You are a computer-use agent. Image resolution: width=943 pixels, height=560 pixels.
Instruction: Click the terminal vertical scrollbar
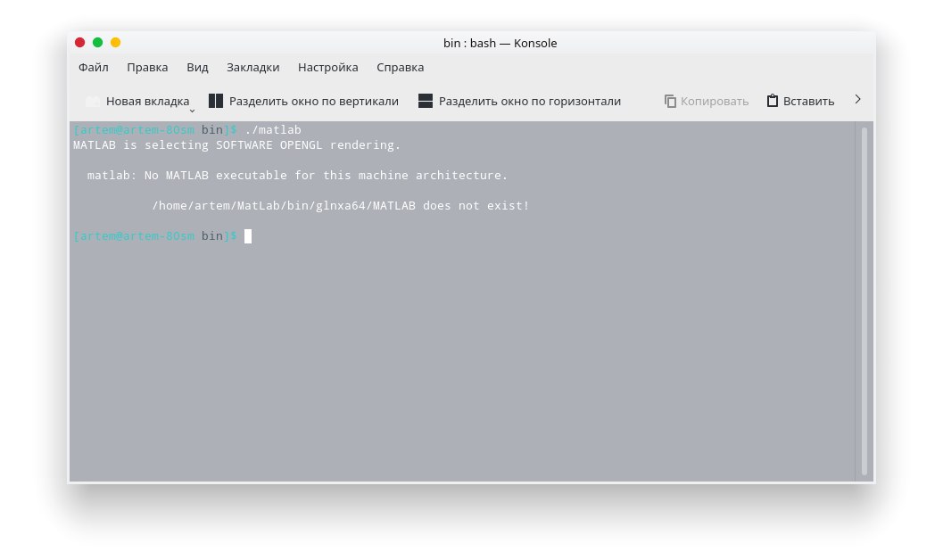tap(864, 301)
